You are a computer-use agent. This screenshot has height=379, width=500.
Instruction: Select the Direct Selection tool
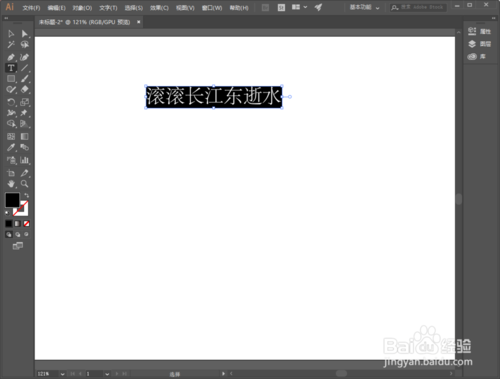tap(24, 34)
